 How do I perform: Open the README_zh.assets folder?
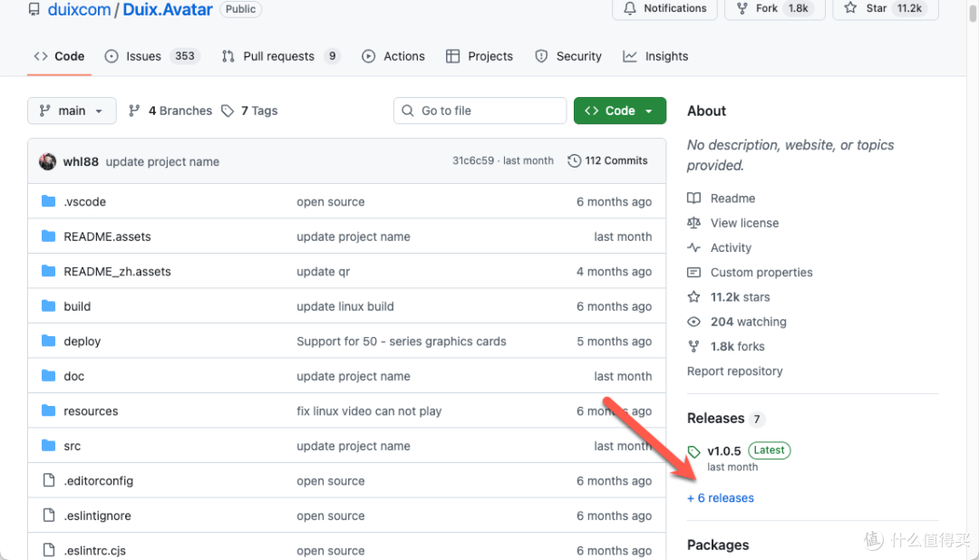[117, 272]
